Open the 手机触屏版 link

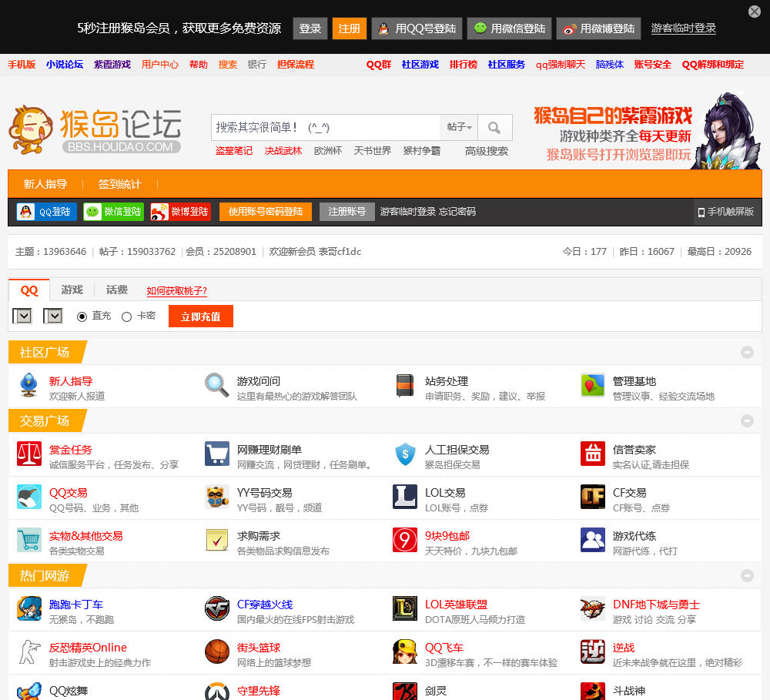click(x=726, y=212)
